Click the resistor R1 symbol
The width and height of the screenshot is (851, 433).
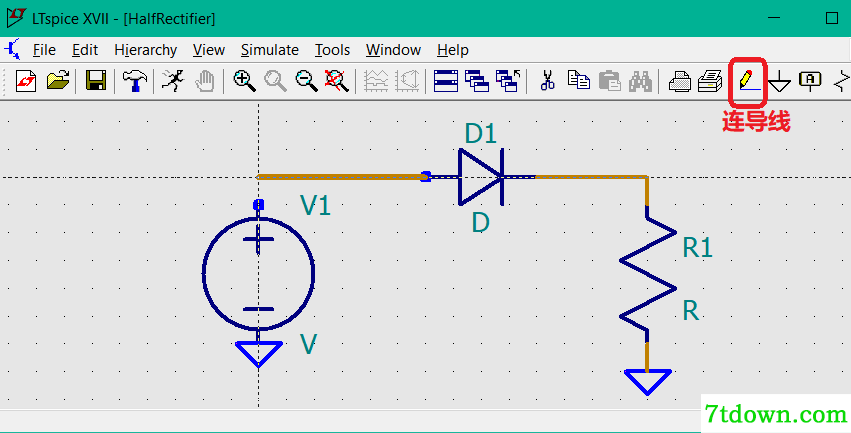[647, 274]
